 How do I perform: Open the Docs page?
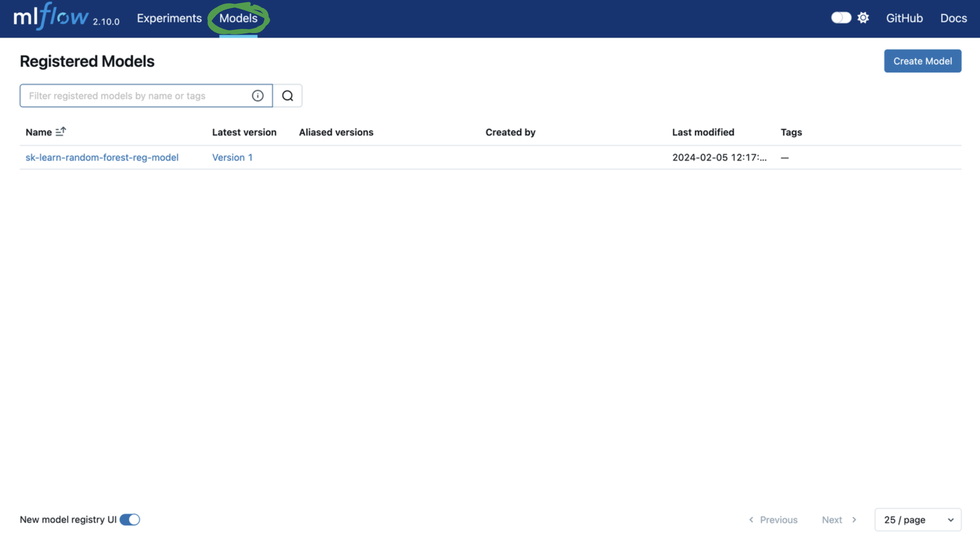pos(953,18)
